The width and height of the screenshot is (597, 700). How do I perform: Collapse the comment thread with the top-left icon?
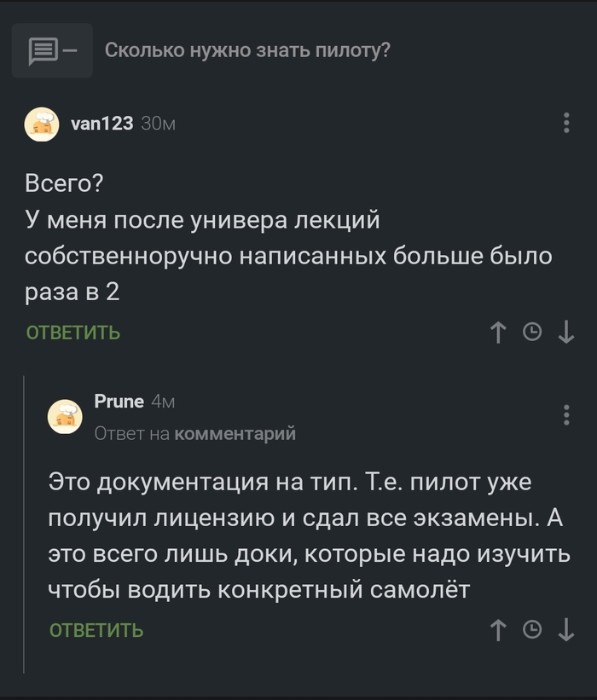point(52,51)
